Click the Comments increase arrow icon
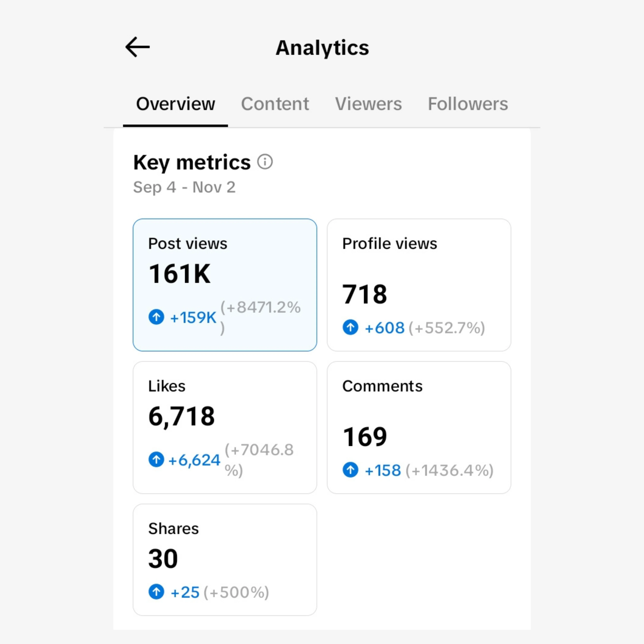644x644 pixels. [x=350, y=470]
